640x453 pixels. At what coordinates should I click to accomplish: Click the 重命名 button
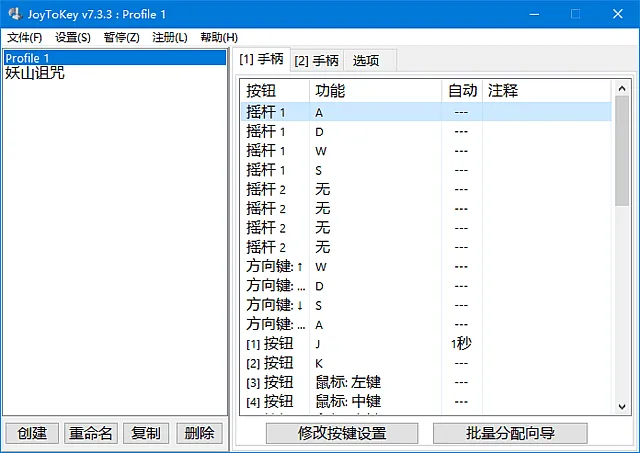[x=91, y=433]
